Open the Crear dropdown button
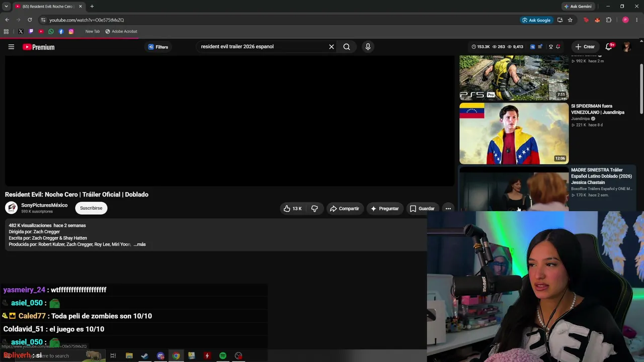Screen dimensions: 644x362 [585, 47]
